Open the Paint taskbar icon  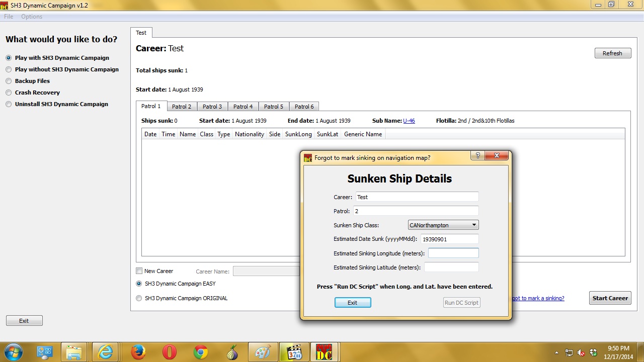(x=263, y=352)
